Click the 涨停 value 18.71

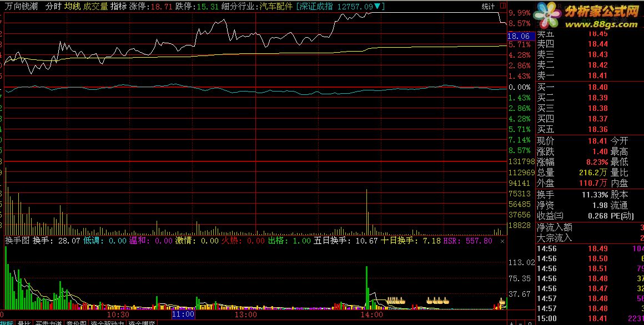coord(162,7)
